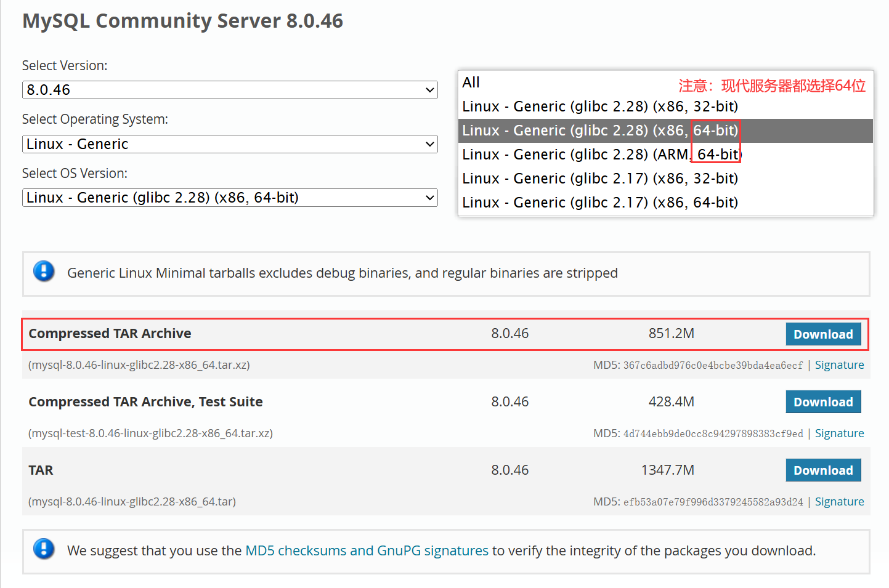Click the MD5 hash starting with 367c6adb
The image size is (889, 588).
713,366
